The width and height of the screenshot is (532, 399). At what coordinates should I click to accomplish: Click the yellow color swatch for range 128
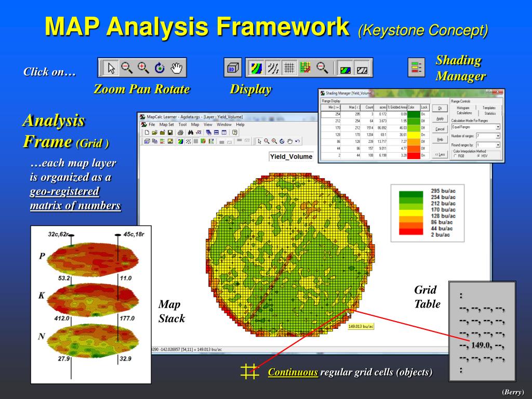click(x=414, y=135)
